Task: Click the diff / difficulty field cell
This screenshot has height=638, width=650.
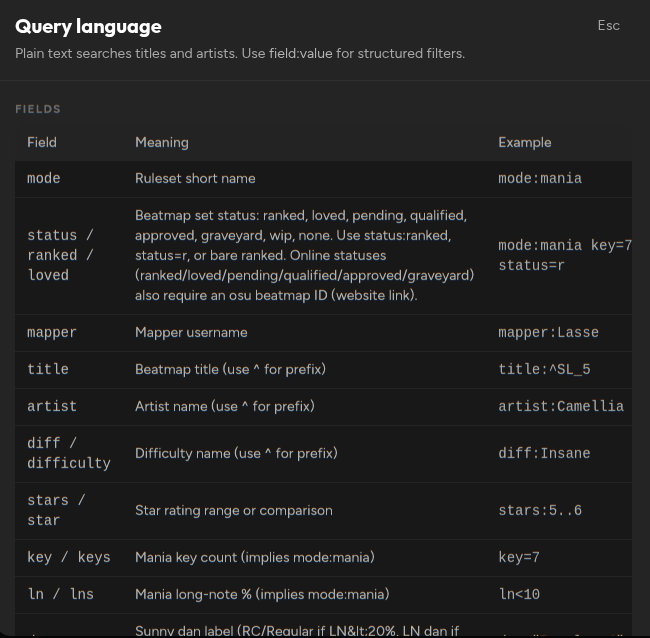Action: [69, 453]
